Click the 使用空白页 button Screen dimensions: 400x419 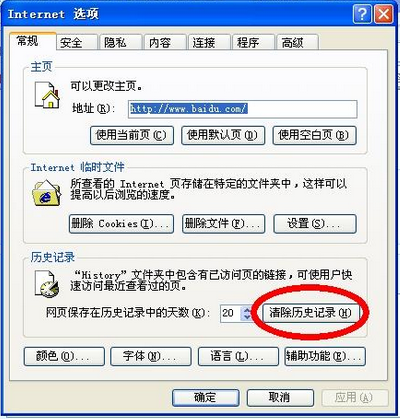(314, 135)
